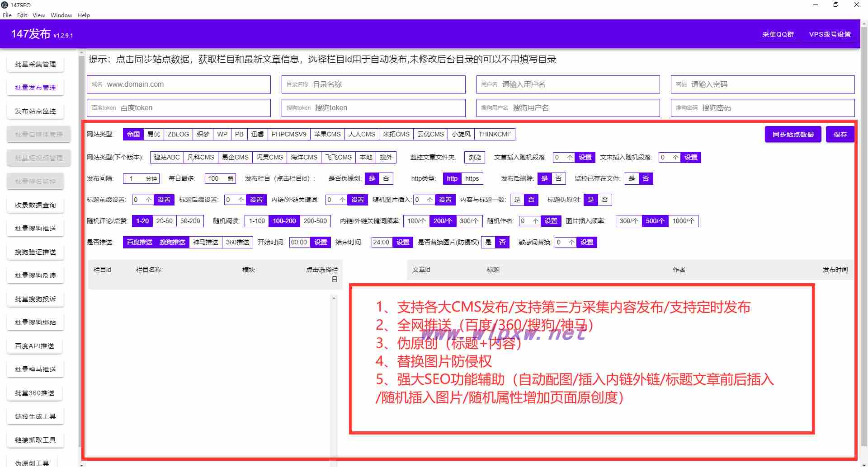Select ZBLOG as the website type
Viewport: 868px width, 467px height.
pos(178,134)
